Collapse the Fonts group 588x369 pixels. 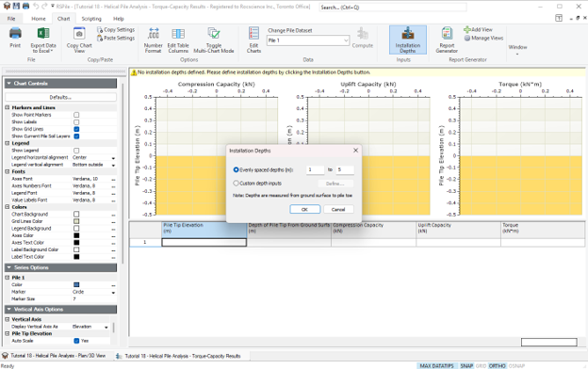(8, 171)
